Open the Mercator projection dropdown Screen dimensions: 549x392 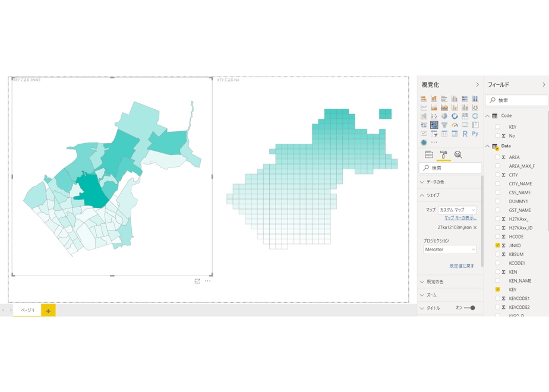pos(450,249)
